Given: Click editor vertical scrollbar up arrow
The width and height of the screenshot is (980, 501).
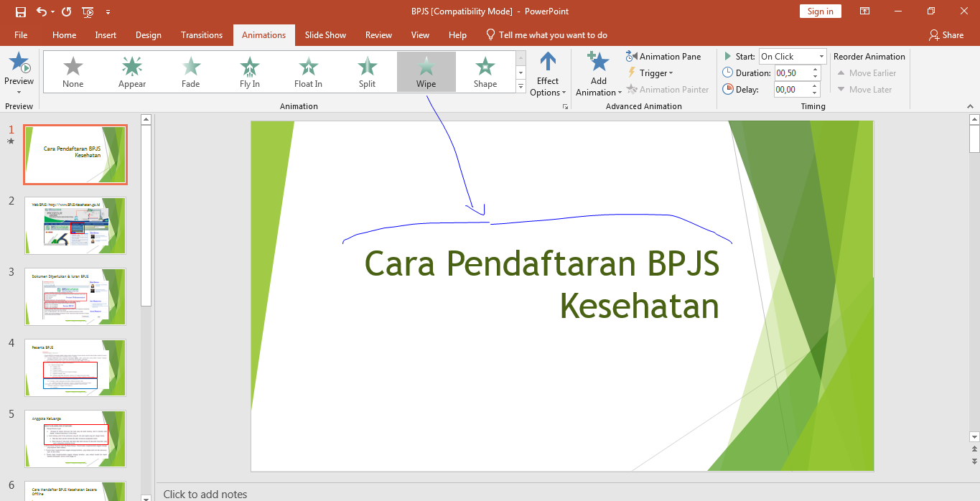Looking at the screenshot, I should (x=974, y=120).
